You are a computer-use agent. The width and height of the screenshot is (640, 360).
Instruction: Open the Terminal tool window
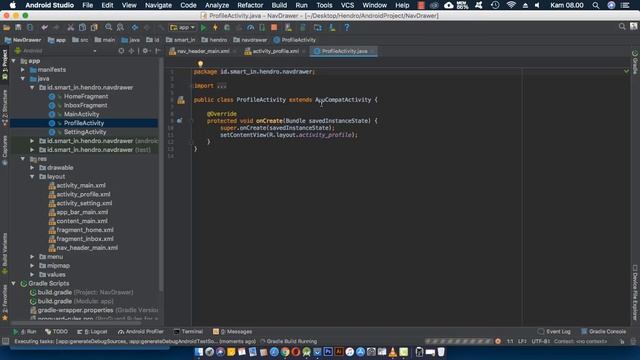click(x=188, y=331)
